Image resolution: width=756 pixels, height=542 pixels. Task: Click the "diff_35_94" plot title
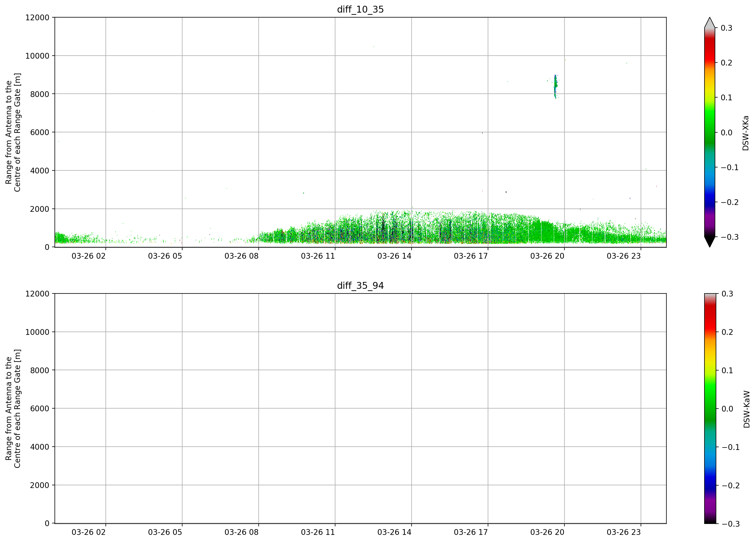point(360,286)
